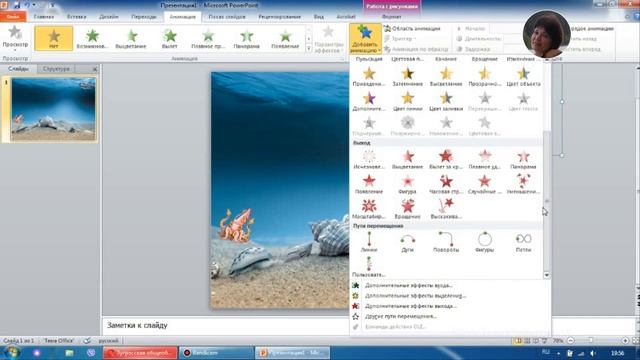Apply the 'Петли' loops motion path
This screenshot has height=360, width=640.
[x=523, y=242]
